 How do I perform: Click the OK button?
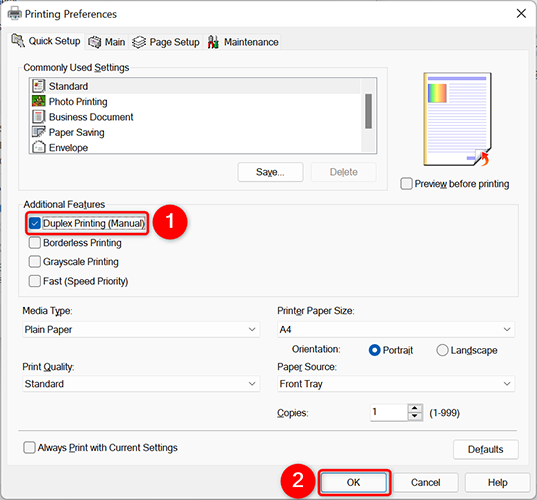click(354, 482)
